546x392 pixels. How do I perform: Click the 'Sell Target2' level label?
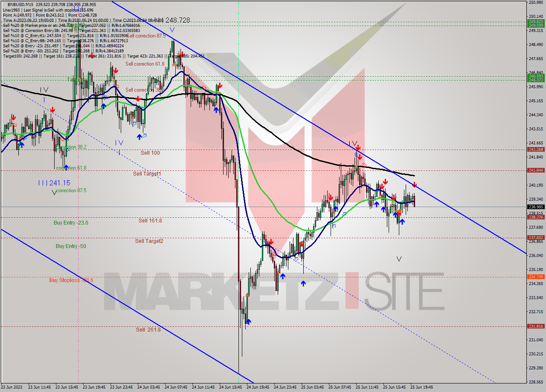click(x=149, y=241)
